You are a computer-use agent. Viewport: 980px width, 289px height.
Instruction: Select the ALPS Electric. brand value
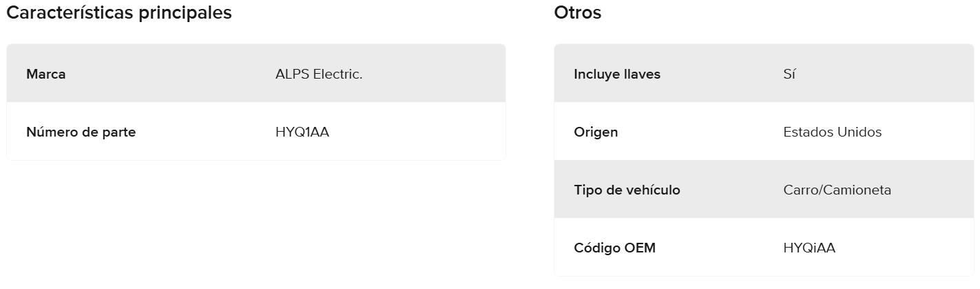click(x=319, y=74)
